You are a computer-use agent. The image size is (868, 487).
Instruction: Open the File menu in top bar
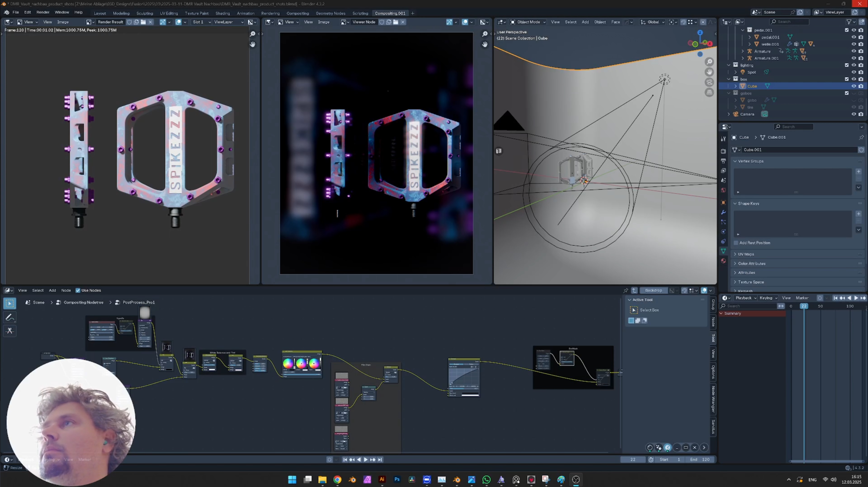(16, 12)
